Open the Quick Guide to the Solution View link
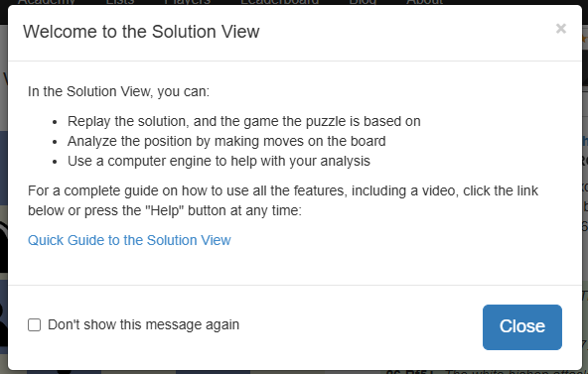 tap(129, 240)
